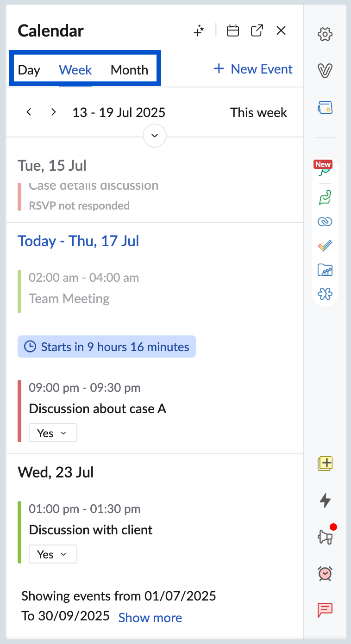Pop out calendar in new window
This screenshot has height=644, width=351.
pyautogui.click(x=257, y=31)
